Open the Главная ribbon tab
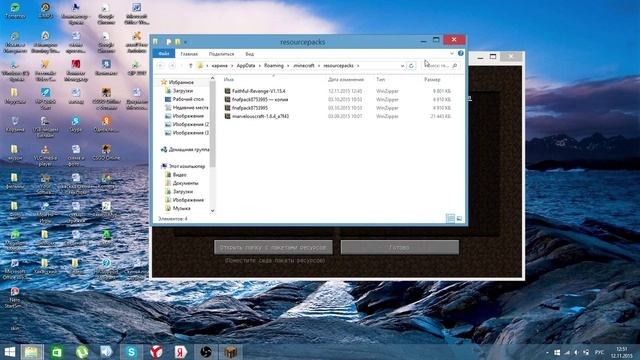The width and height of the screenshot is (640, 360). [189, 54]
